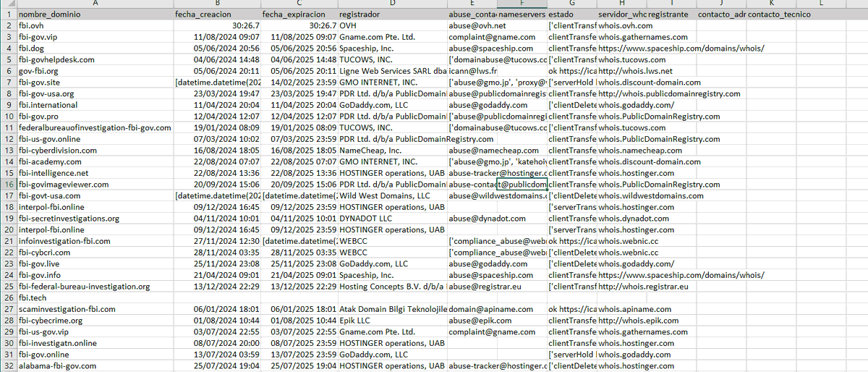Click the fbi.tech domain cell
This screenshot has height=372, width=868.
click(x=95, y=297)
